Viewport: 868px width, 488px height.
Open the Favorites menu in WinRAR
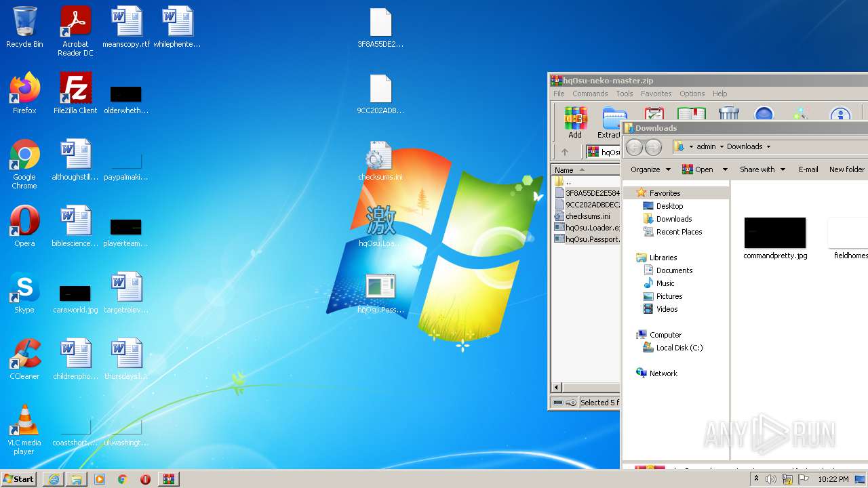pos(656,94)
